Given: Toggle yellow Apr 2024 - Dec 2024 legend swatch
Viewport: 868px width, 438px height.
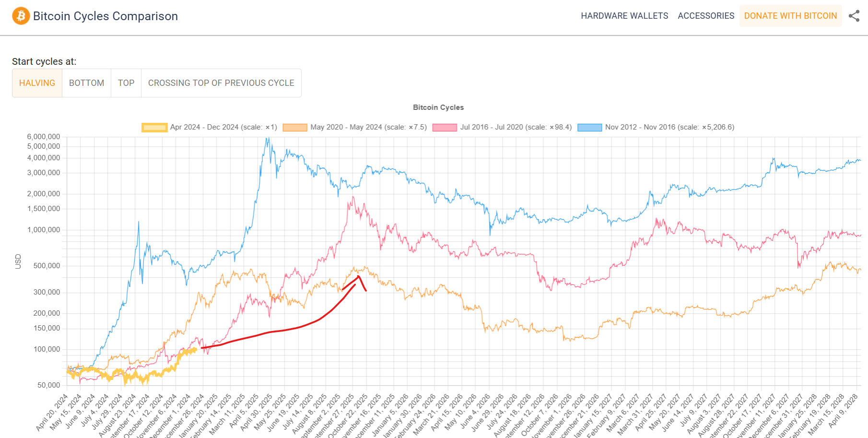Looking at the screenshot, I should (x=154, y=127).
